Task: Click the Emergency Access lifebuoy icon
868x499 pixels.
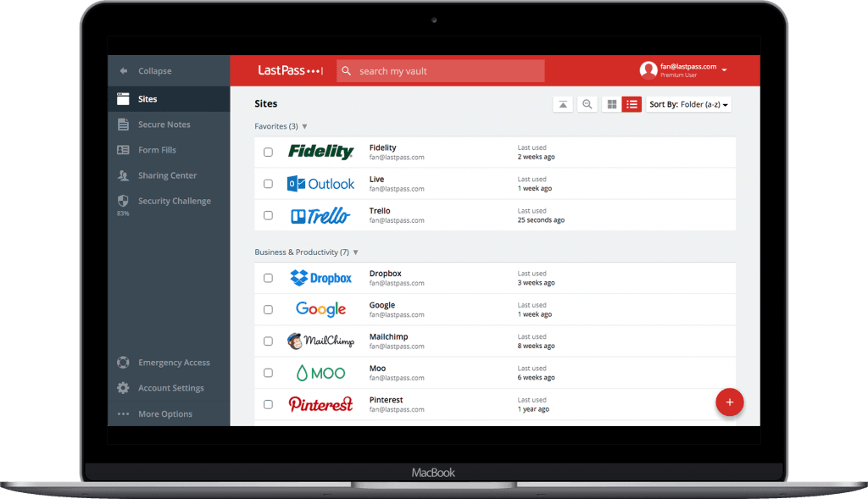Action: click(x=123, y=363)
